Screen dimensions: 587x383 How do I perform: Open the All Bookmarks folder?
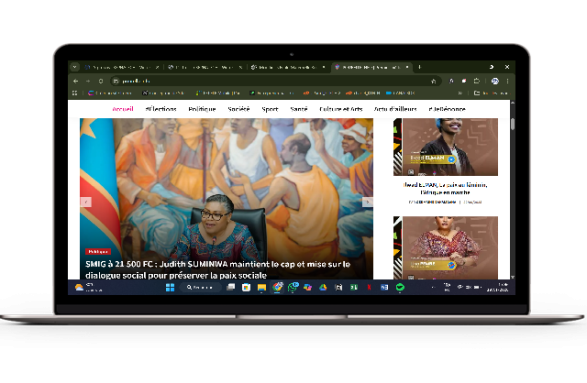point(491,93)
